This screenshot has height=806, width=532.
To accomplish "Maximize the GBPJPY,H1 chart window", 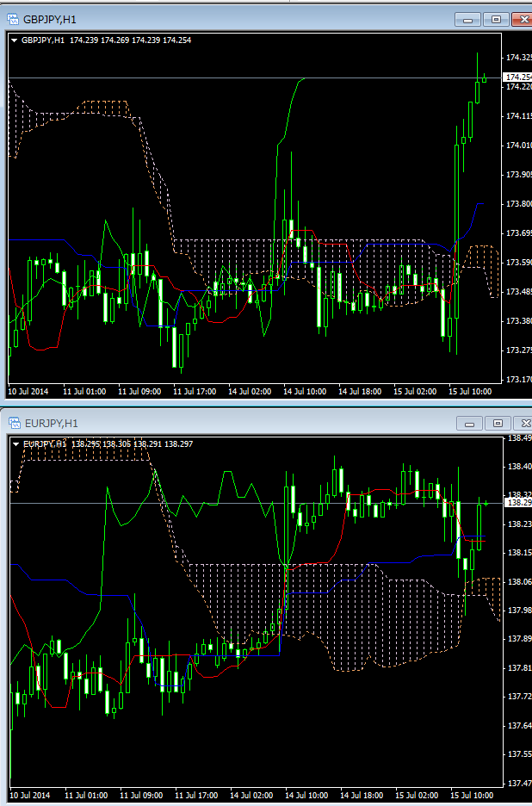I will [496, 20].
